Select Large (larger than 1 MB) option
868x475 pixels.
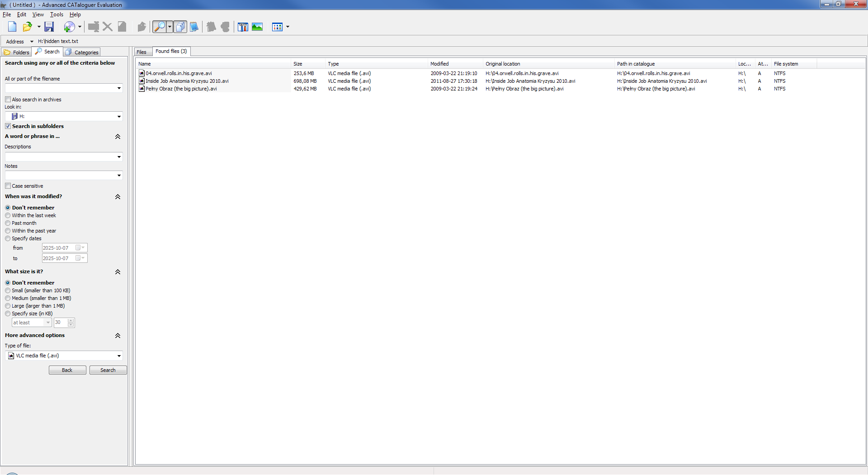click(x=8, y=306)
